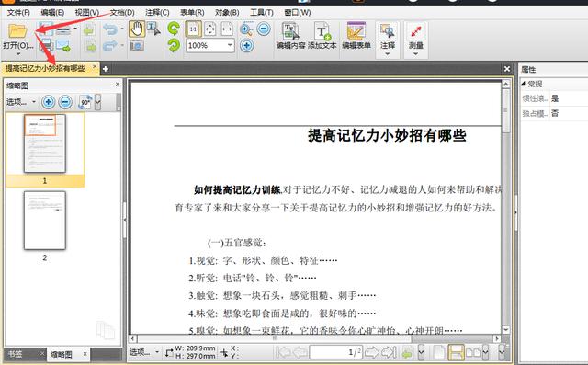Shrink thumbnails with the panel minus button
The width and height of the screenshot is (588, 365).
[x=65, y=102]
